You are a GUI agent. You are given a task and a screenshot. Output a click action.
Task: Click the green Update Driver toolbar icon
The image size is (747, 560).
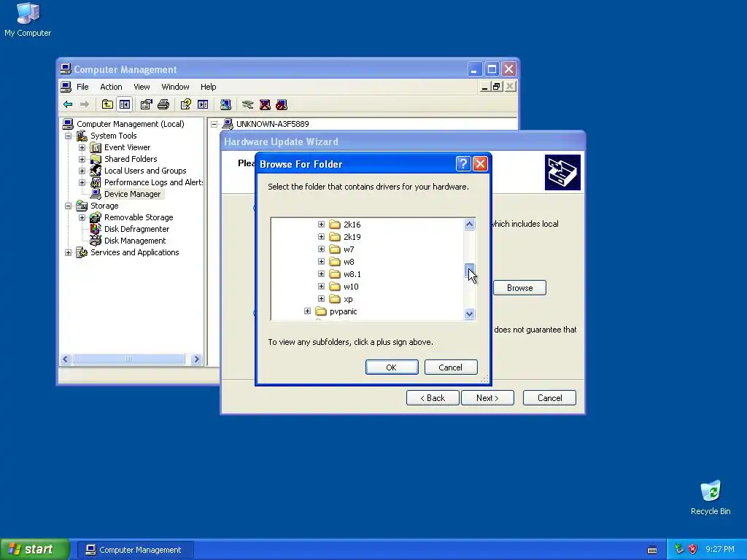coord(248,104)
